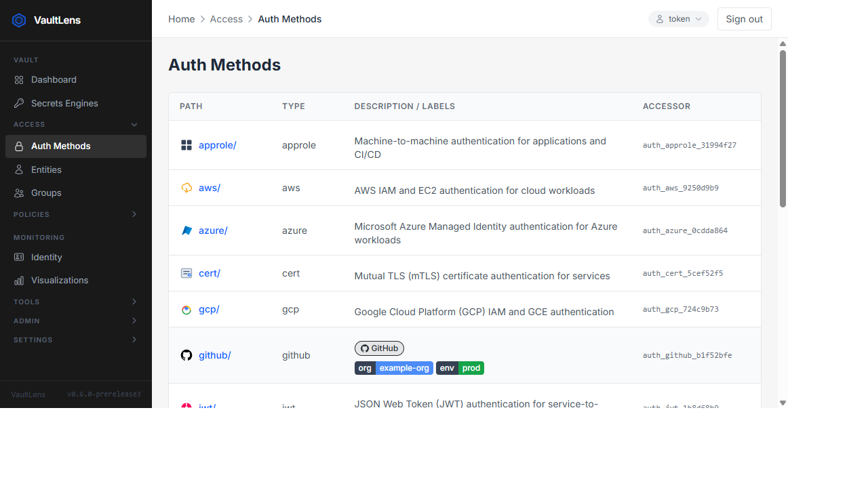Open Visualizations in the sidebar
Image resolution: width=868 pixels, height=488 pixels.
pyautogui.click(x=76, y=281)
